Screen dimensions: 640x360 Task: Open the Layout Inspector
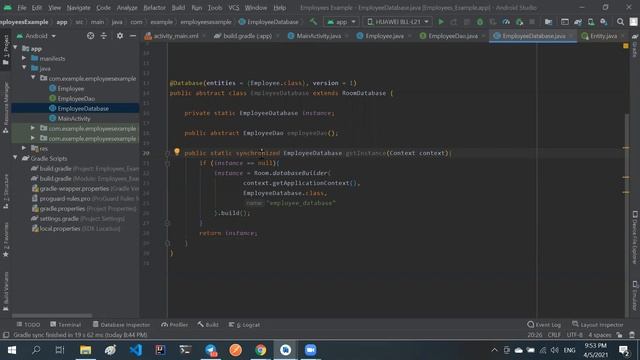click(598, 324)
